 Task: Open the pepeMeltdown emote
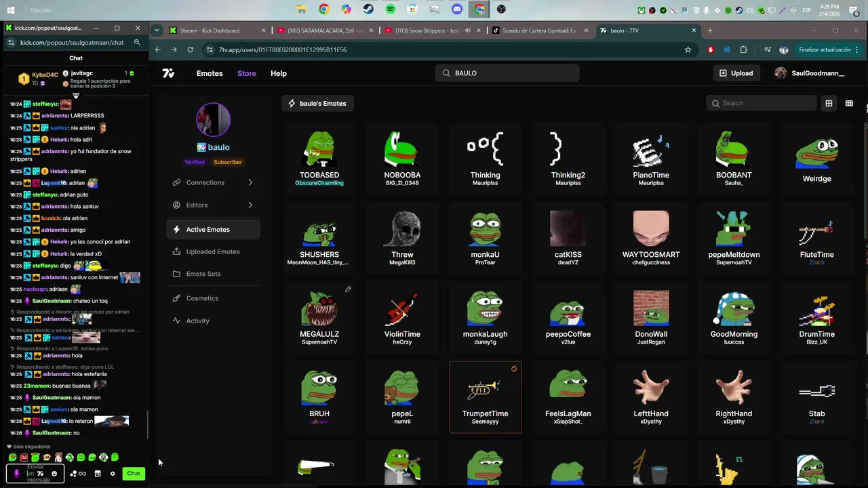734,239
